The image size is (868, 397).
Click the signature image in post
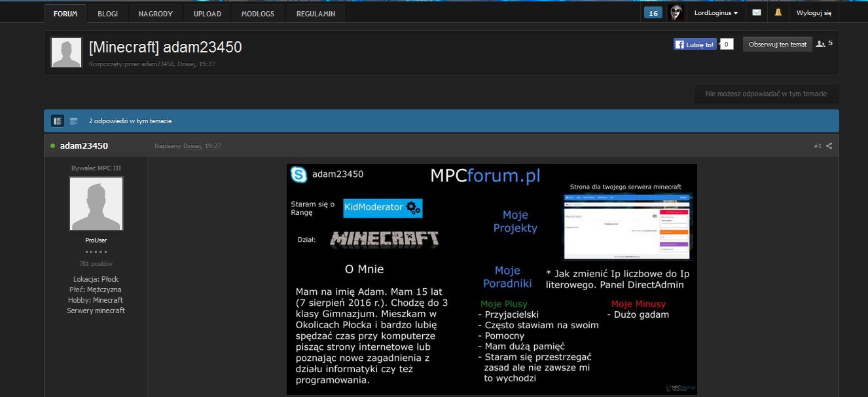pos(492,279)
